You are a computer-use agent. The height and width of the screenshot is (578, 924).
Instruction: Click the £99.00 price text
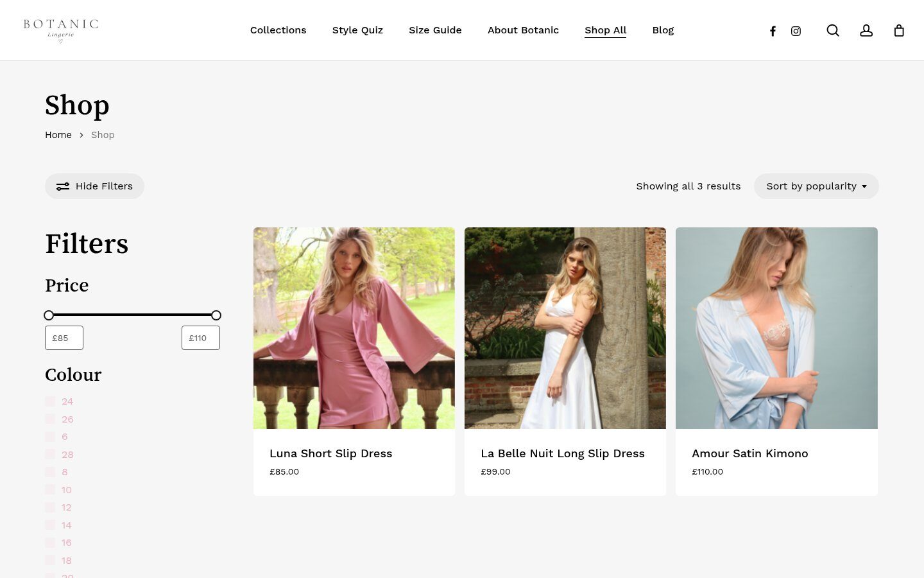coord(496,471)
